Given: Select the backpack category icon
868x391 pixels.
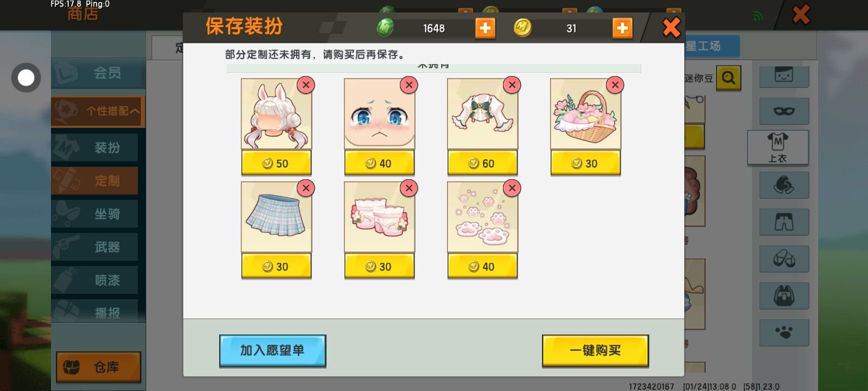Looking at the screenshot, I should pyautogui.click(x=784, y=296).
